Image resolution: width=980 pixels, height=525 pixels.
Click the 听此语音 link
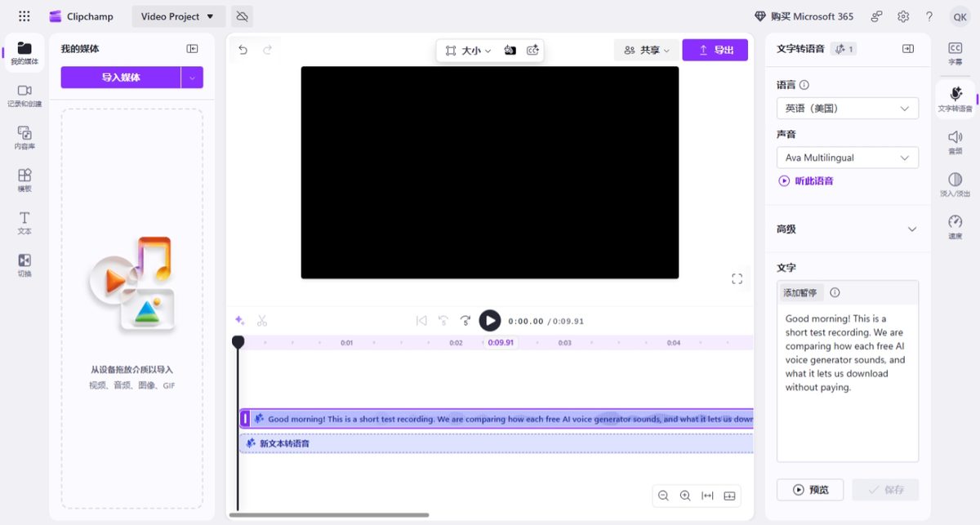[806, 181]
